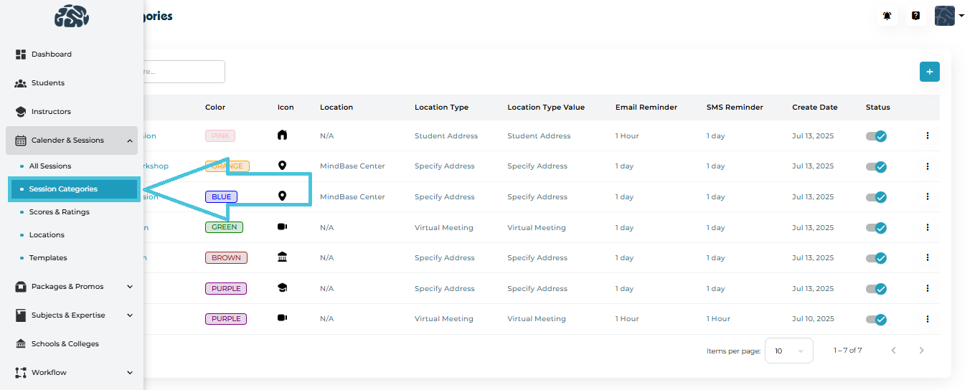The image size is (980, 390).
Task: Open the help question mark icon
Action: pyautogui.click(x=916, y=16)
